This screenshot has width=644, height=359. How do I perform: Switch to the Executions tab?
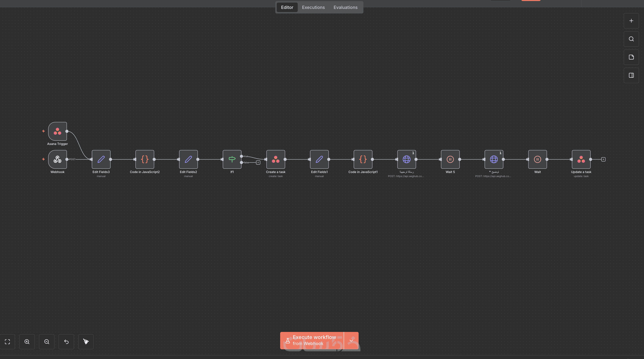[x=313, y=7]
